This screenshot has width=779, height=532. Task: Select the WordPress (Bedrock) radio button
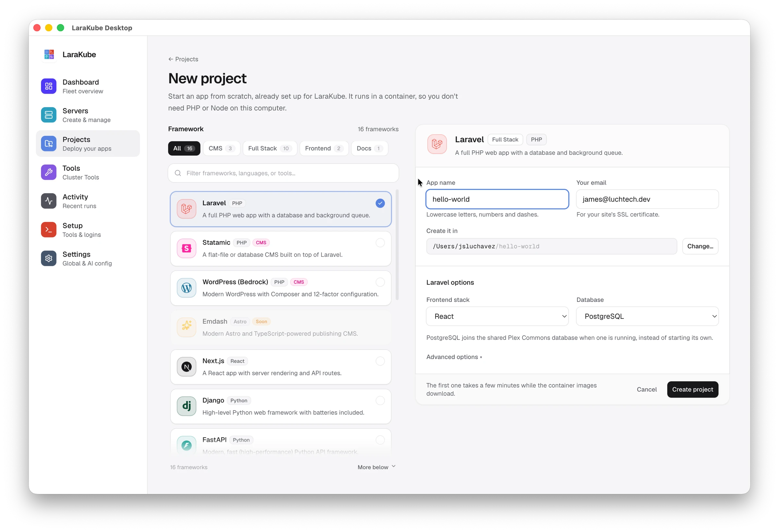[380, 282]
